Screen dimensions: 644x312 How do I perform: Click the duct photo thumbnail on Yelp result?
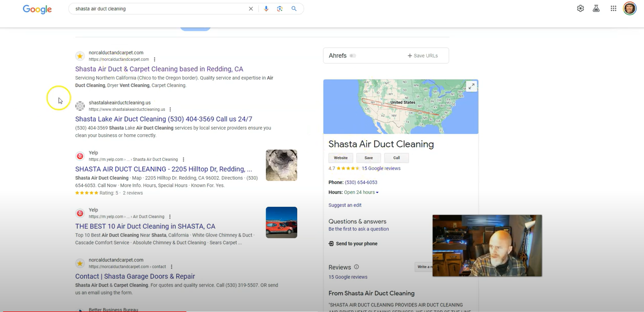pos(281,165)
